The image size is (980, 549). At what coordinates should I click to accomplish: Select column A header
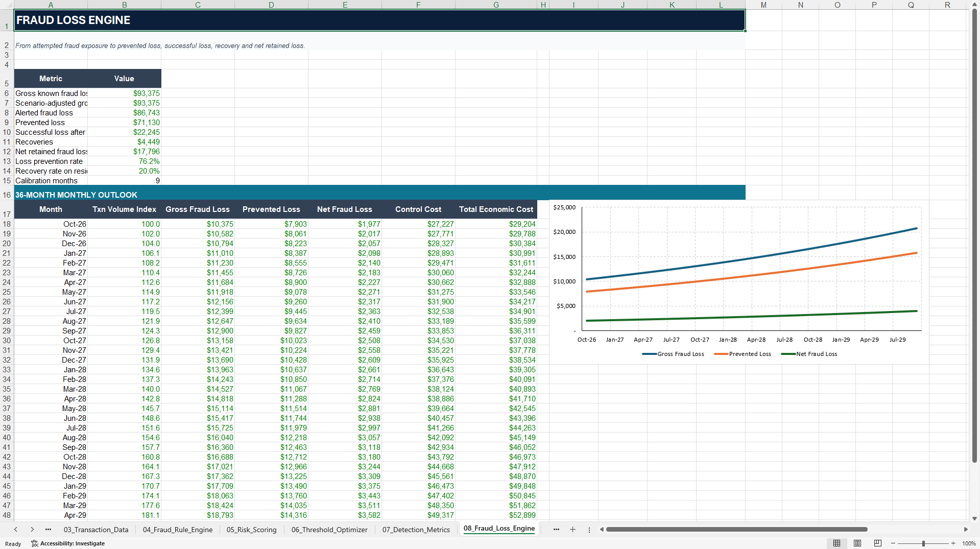click(51, 5)
